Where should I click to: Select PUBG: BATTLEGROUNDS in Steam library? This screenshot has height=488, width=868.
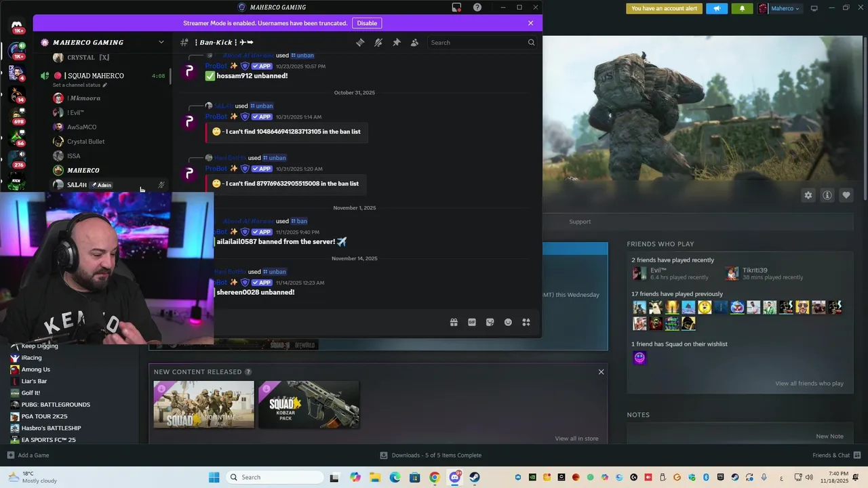point(56,405)
